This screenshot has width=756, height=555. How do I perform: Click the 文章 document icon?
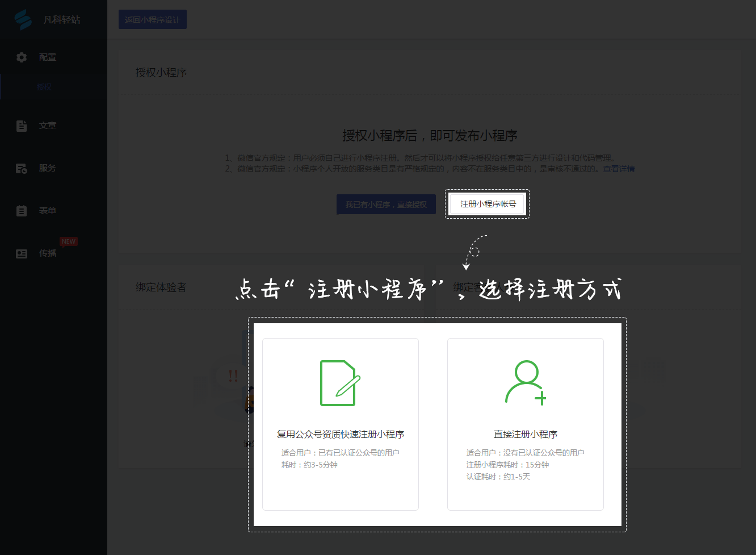[22, 126]
